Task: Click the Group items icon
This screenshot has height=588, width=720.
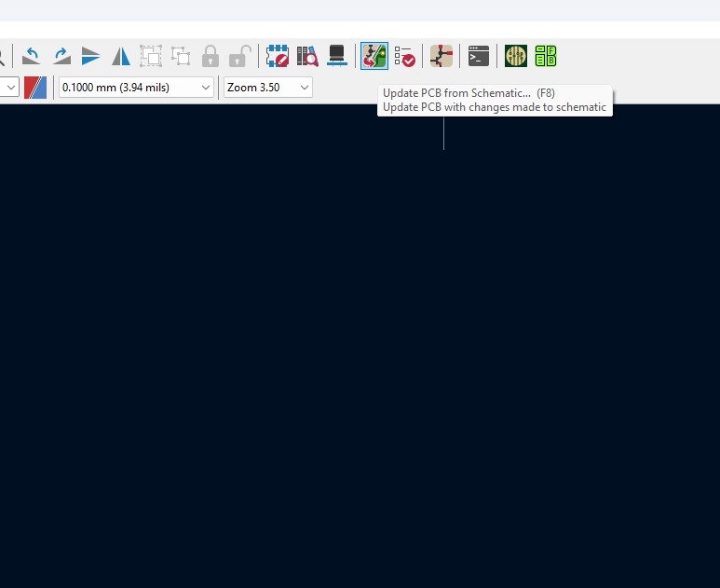Action: point(151,56)
